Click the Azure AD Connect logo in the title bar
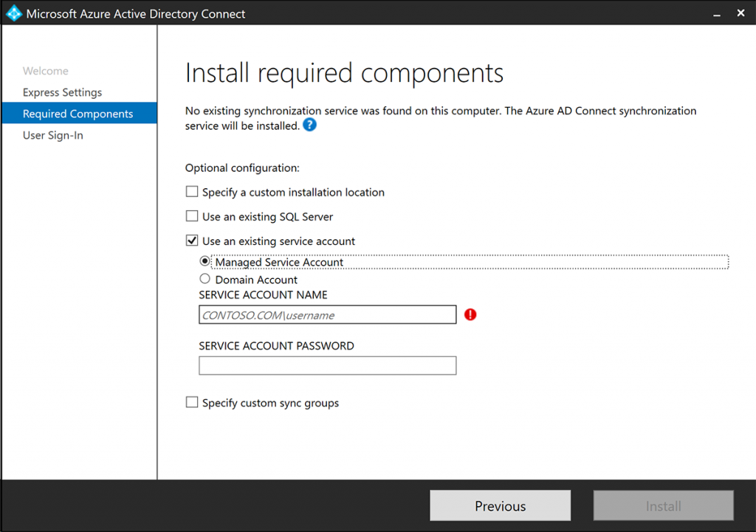 (x=13, y=13)
